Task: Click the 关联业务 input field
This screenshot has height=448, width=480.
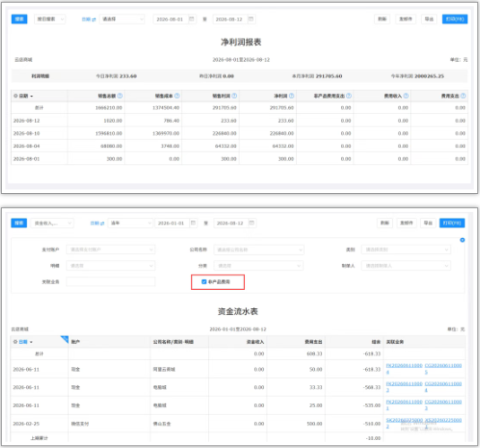Action: click(111, 282)
